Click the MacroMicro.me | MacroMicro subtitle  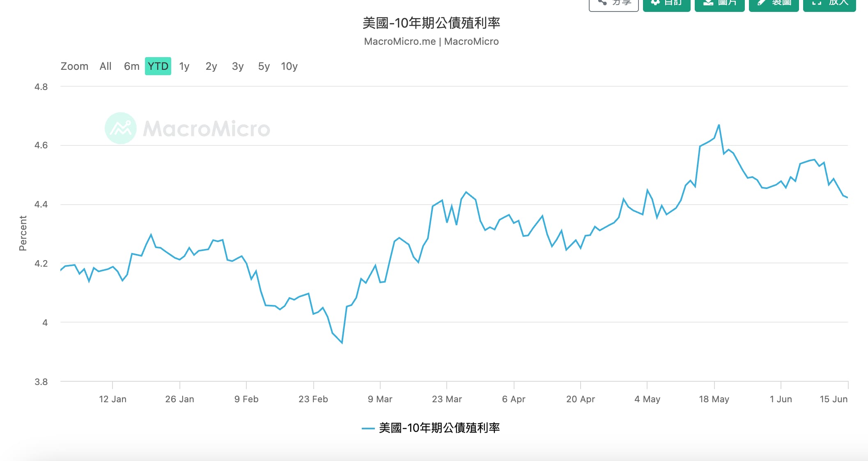431,41
